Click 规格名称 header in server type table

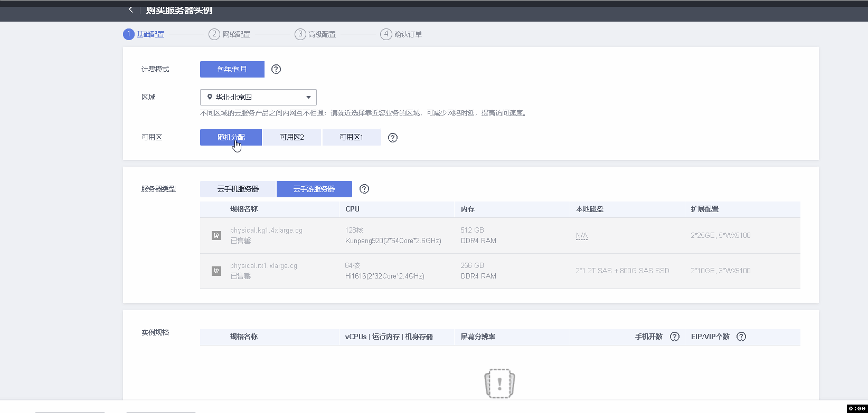point(244,209)
